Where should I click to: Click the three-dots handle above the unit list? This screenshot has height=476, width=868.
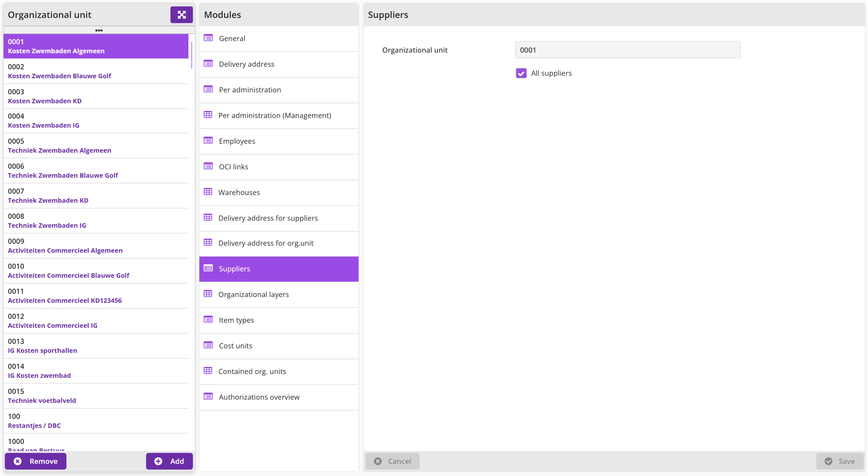tap(99, 30)
